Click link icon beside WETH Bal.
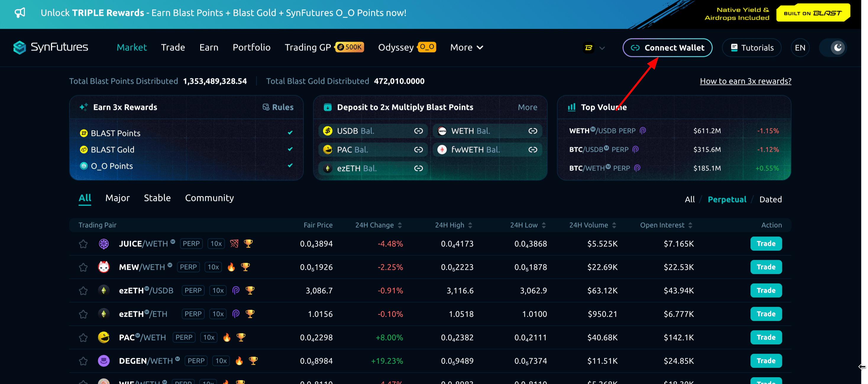The image size is (868, 384). tap(532, 131)
